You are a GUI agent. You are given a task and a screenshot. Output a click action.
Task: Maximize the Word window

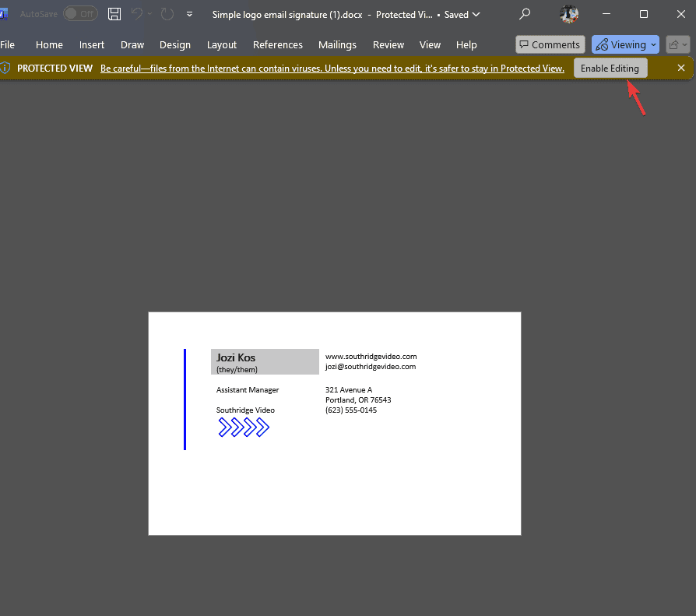tap(644, 14)
